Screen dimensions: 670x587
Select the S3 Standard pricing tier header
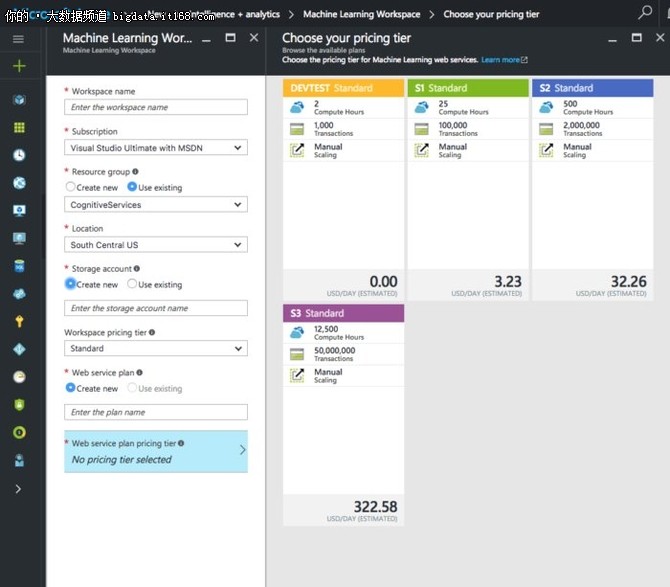tap(343, 313)
